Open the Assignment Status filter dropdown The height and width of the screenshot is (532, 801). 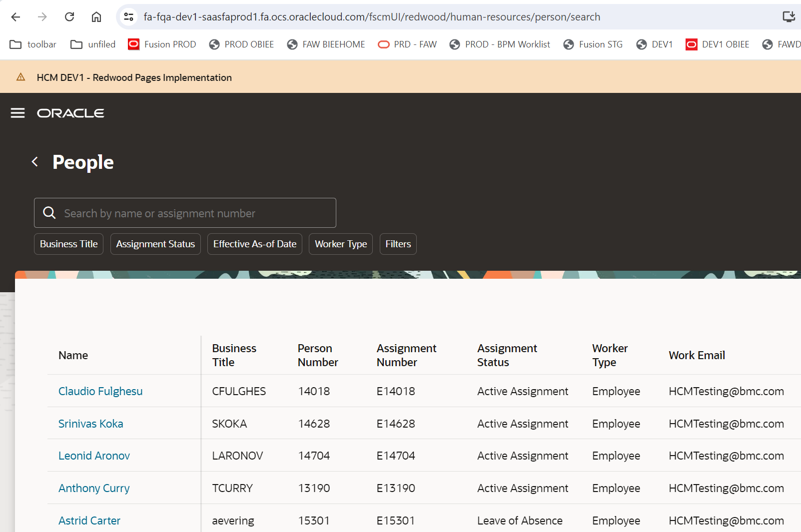155,244
